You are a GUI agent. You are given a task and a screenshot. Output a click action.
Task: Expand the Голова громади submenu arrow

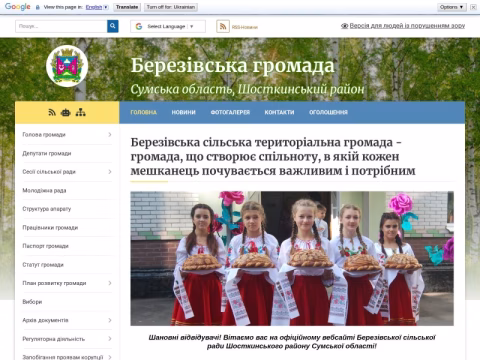(110, 135)
